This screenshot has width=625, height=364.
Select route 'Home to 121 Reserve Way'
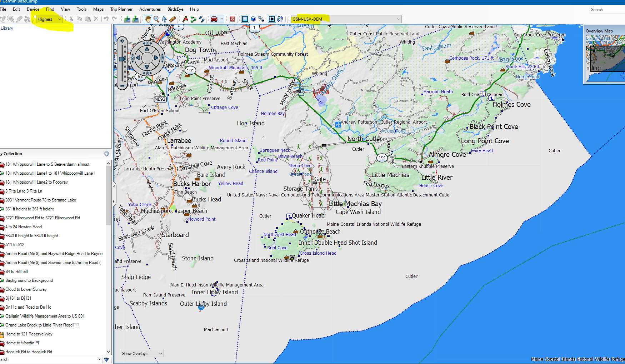[x=29, y=334]
